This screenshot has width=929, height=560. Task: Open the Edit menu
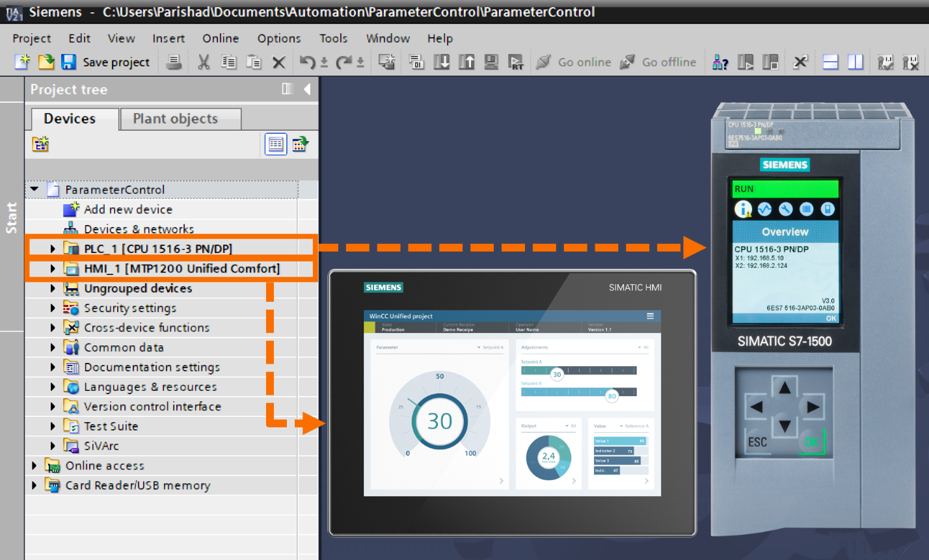point(79,38)
